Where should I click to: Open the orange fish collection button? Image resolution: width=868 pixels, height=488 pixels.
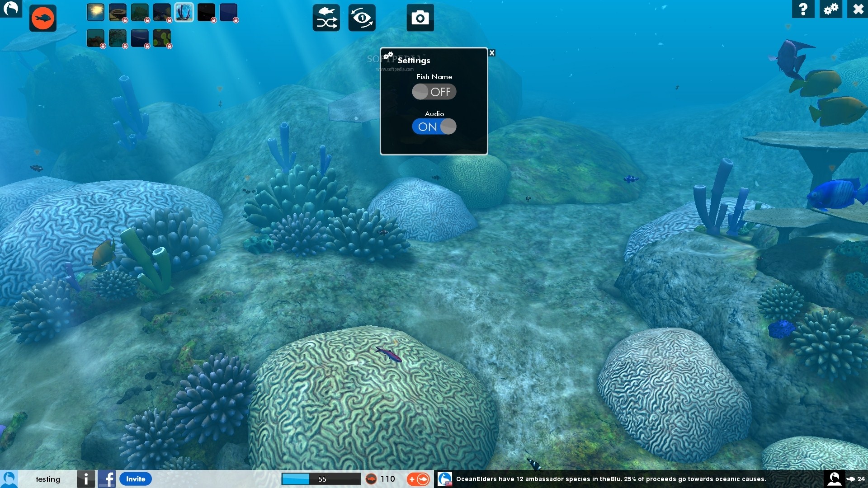[x=43, y=18]
